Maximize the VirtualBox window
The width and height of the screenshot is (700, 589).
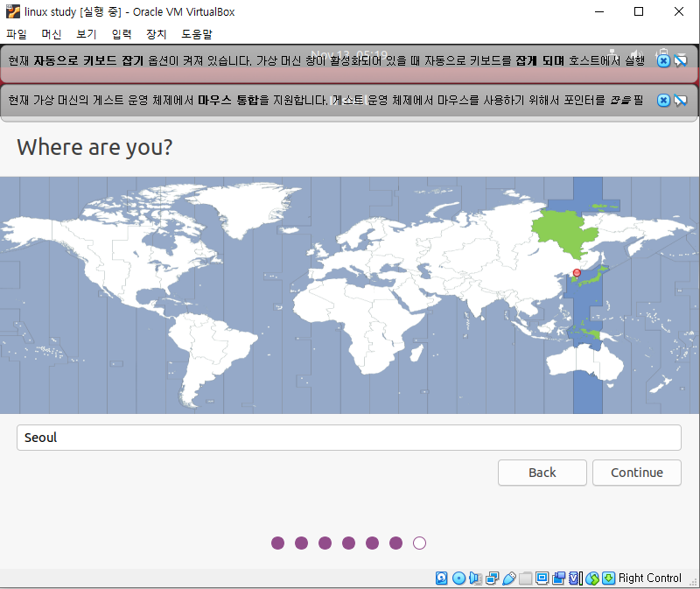(639, 11)
